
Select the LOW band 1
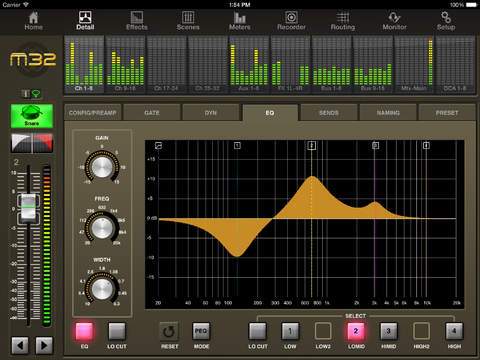click(x=290, y=332)
